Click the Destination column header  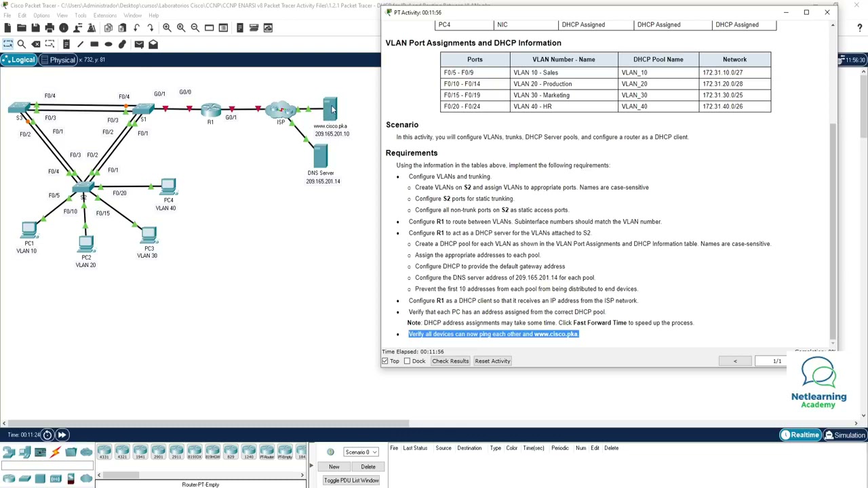click(x=469, y=448)
